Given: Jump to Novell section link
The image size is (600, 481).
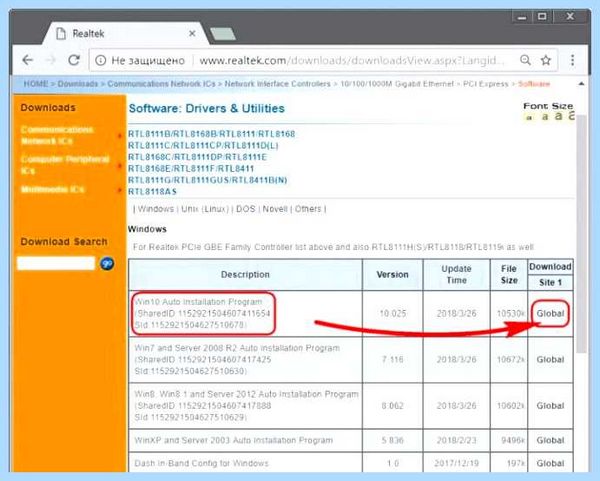Looking at the screenshot, I should click(275, 209).
